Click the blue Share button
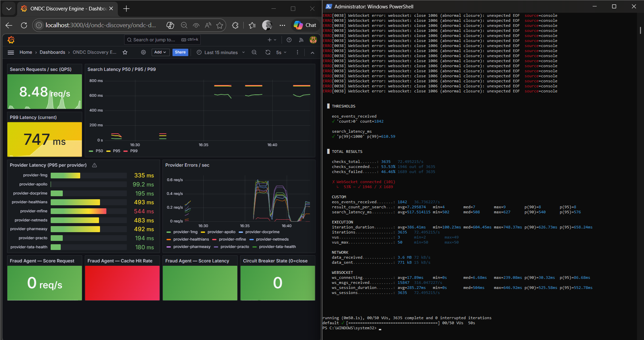Screen dimensions: 644x340 [x=180, y=52]
